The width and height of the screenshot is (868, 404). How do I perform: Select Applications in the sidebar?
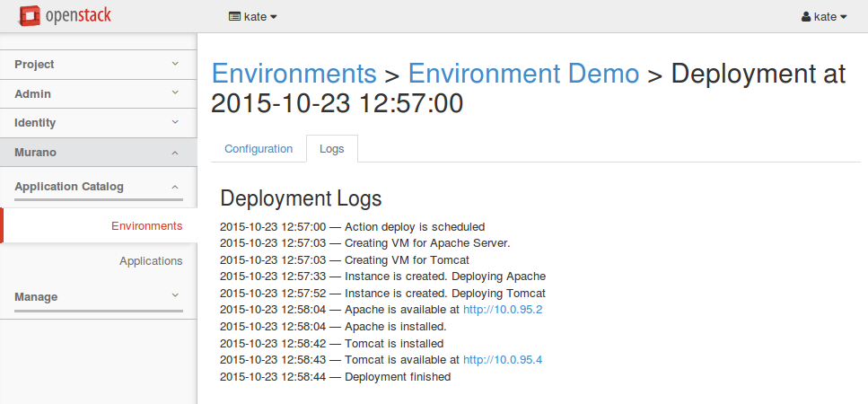151,261
